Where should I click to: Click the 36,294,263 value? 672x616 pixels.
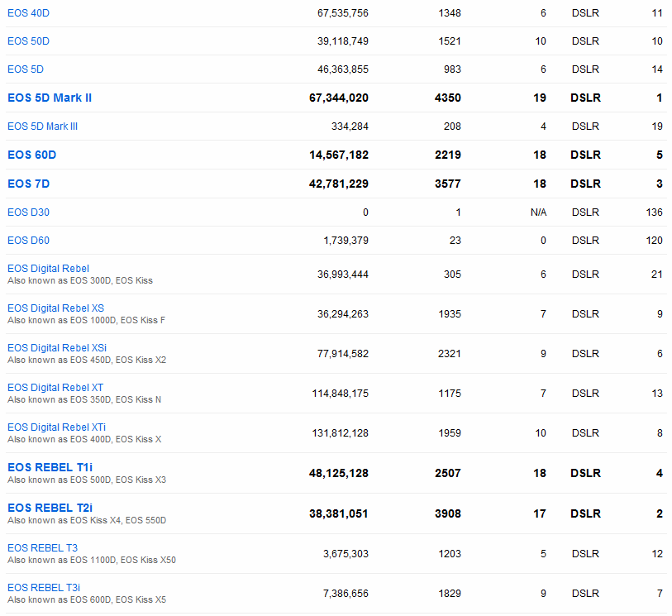343,314
